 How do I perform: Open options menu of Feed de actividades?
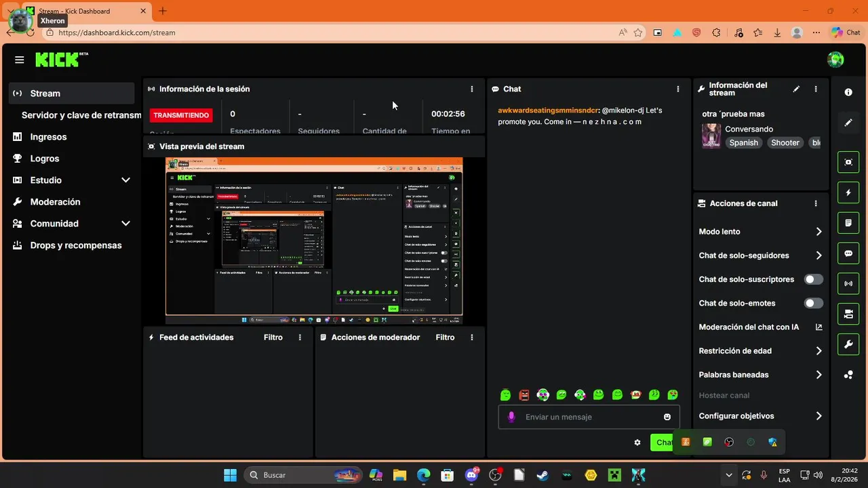click(300, 338)
